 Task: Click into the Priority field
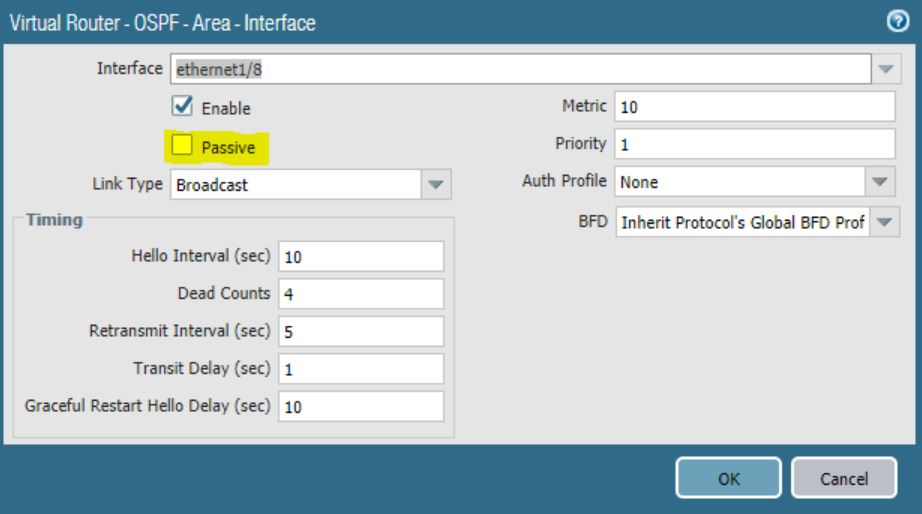753,144
